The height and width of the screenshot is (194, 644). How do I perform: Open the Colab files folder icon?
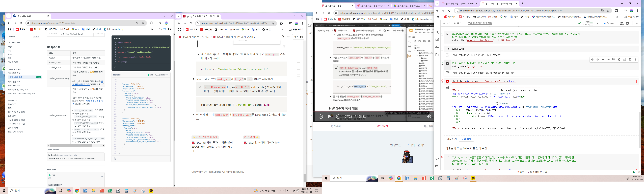[437, 55]
